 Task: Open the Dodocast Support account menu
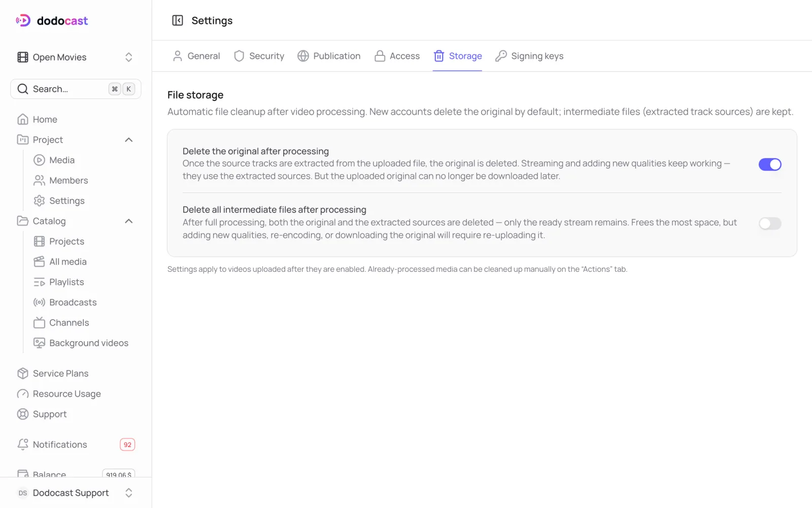[x=76, y=493]
